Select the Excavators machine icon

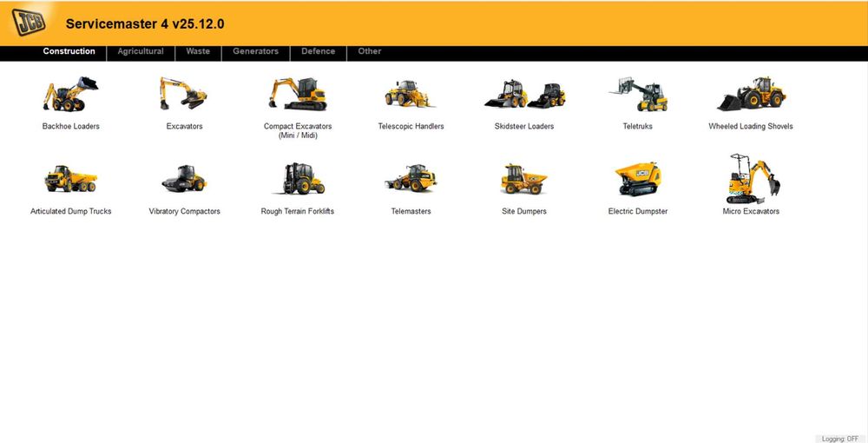(x=184, y=93)
